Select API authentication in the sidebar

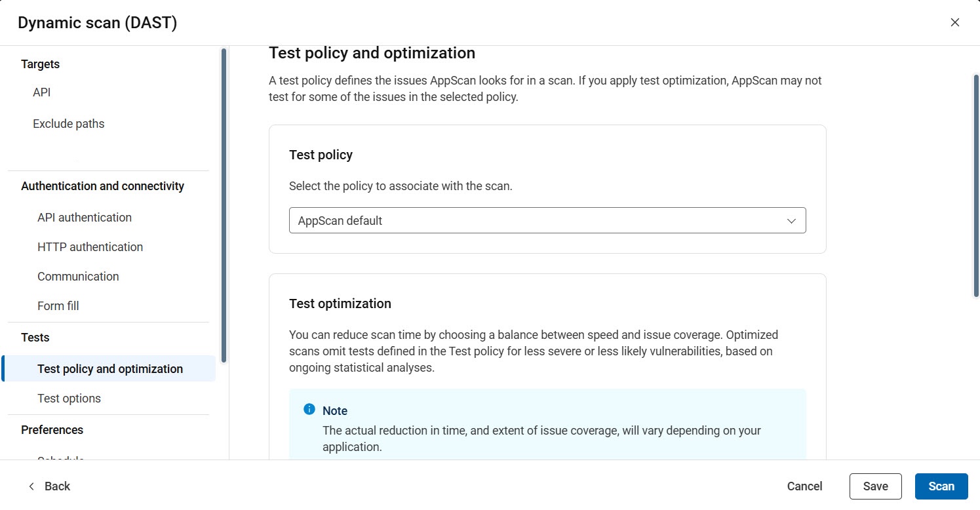(85, 217)
